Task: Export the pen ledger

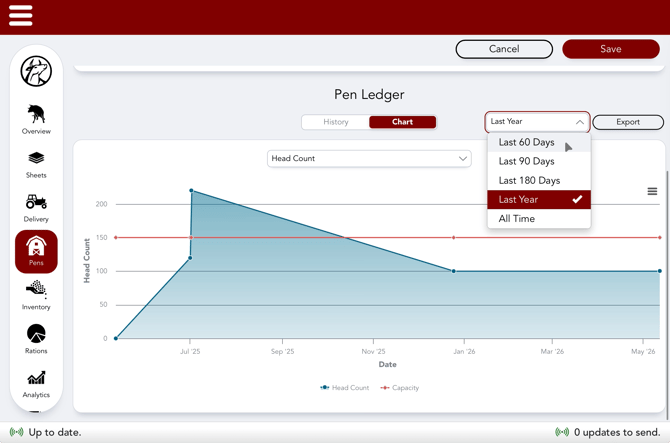Action: (628, 122)
